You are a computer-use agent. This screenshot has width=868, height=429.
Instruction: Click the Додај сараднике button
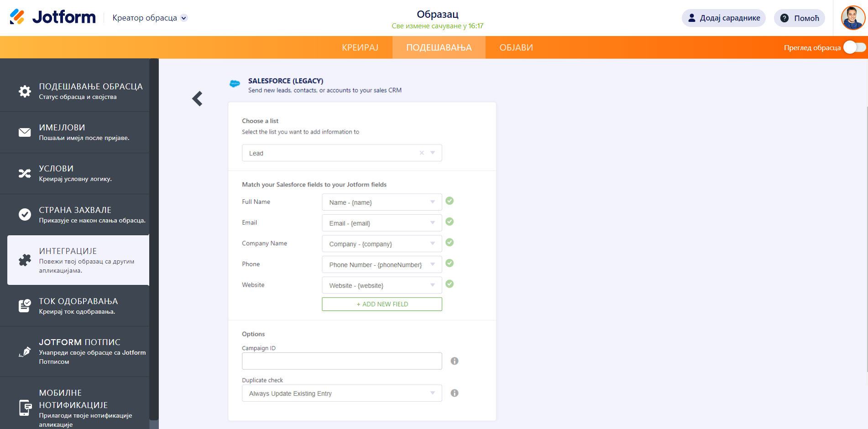pyautogui.click(x=724, y=18)
